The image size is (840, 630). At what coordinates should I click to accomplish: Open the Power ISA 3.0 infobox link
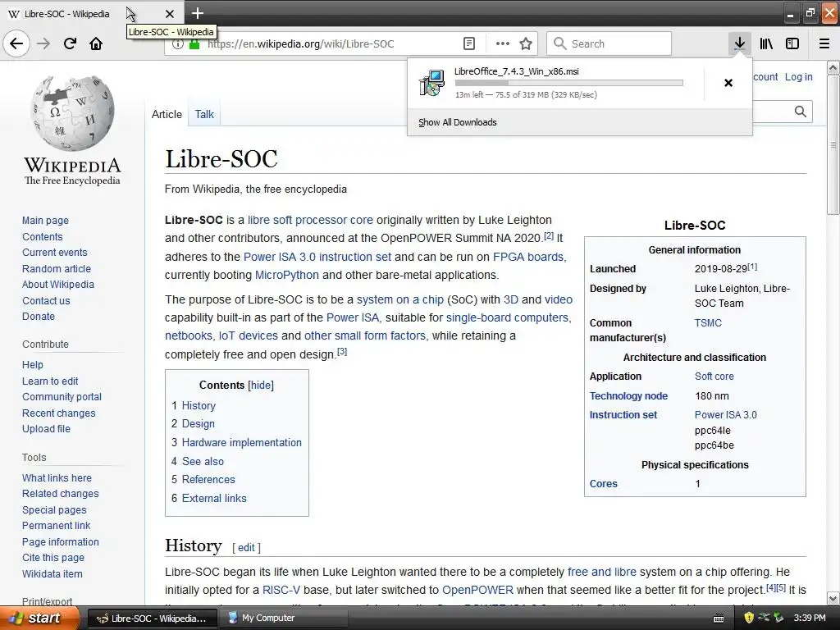726,414
